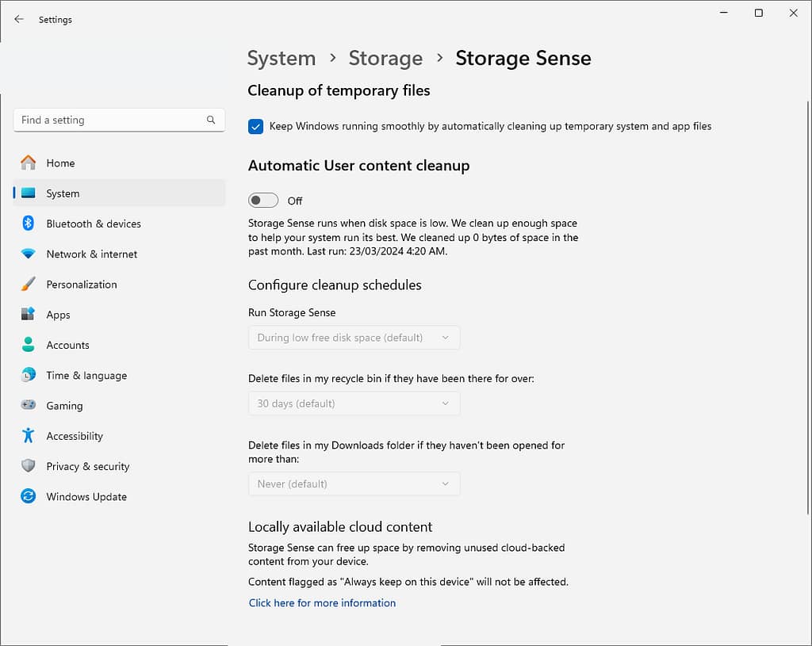Open the Run Storage Sense dropdown
Screen dimensions: 812x646
coord(354,337)
